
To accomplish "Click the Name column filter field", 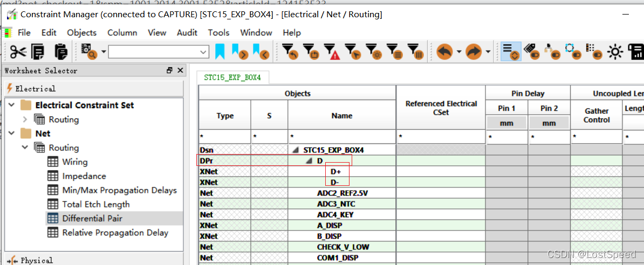I will [341, 138].
